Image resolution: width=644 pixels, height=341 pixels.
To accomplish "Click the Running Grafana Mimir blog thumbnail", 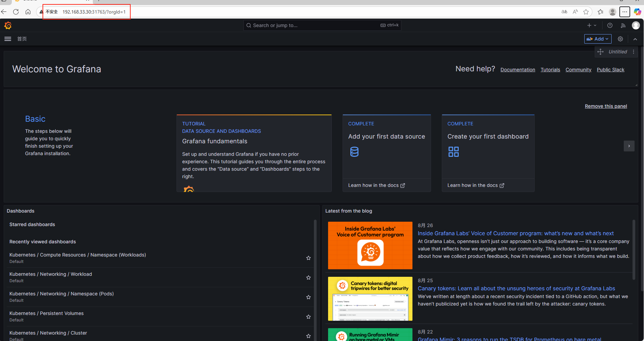I will pos(370,335).
